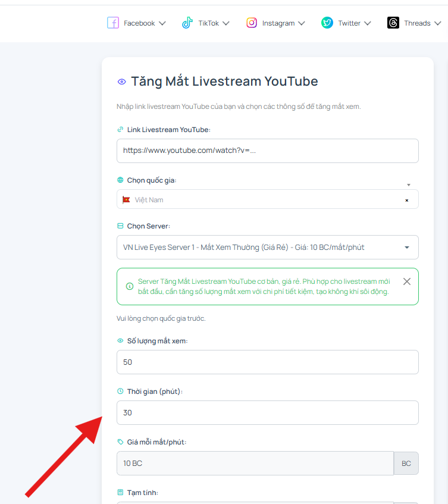Click the BC unit suffix box
Viewport: 448px width, 504px height.
pos(406,463)
